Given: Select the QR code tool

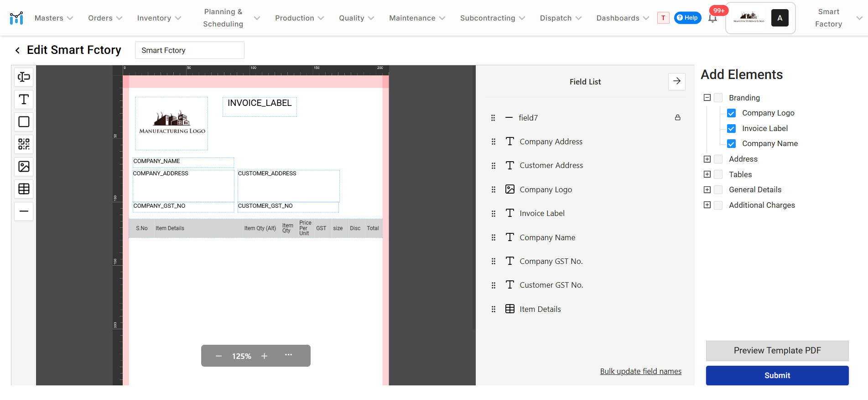Looking at the screenshot, I should pyautogui.click(x=24, y=144).
